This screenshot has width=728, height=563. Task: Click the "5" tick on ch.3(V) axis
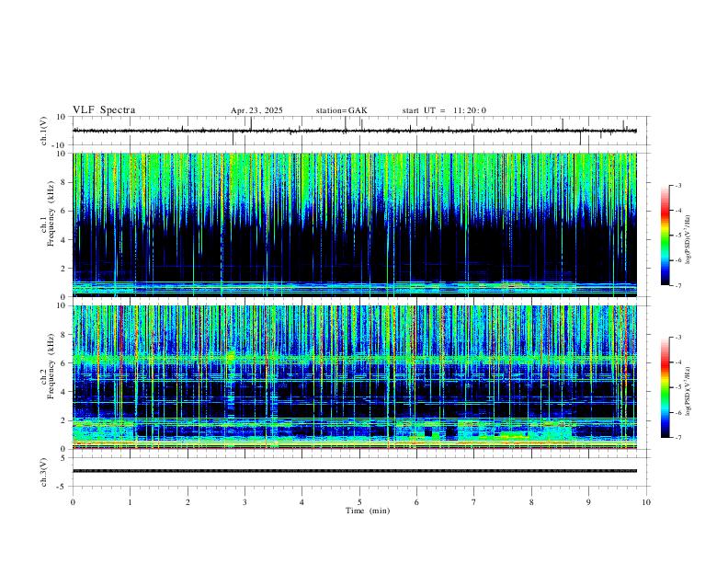64,458
